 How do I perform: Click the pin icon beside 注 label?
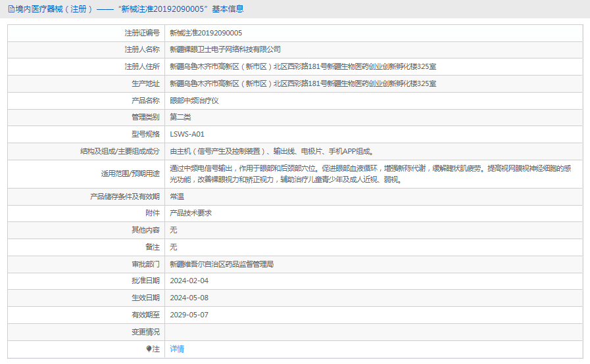tap(149, 349)
